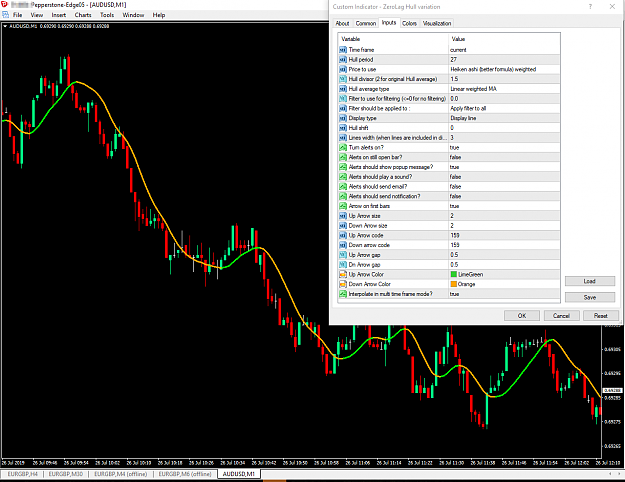The width and height of the screenshot is (625, 482).
Task: Open the Tools menu
Action: (107, 15)
